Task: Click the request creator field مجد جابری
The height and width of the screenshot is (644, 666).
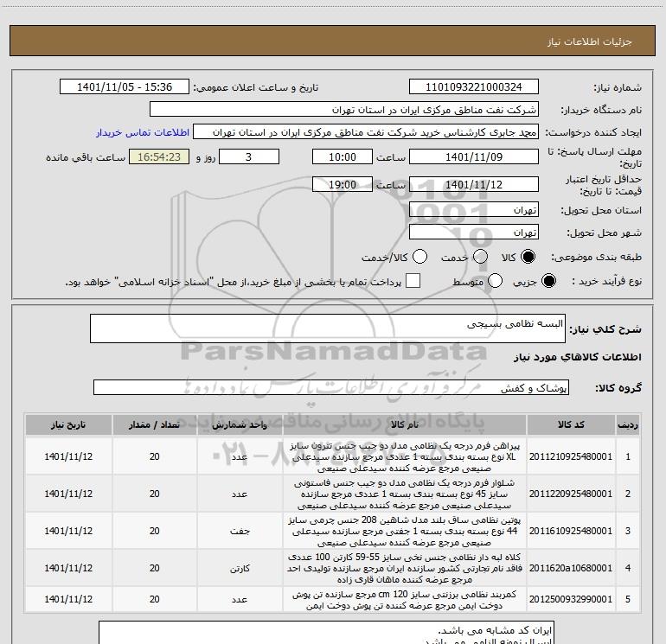Action: [x=366, y=132]
